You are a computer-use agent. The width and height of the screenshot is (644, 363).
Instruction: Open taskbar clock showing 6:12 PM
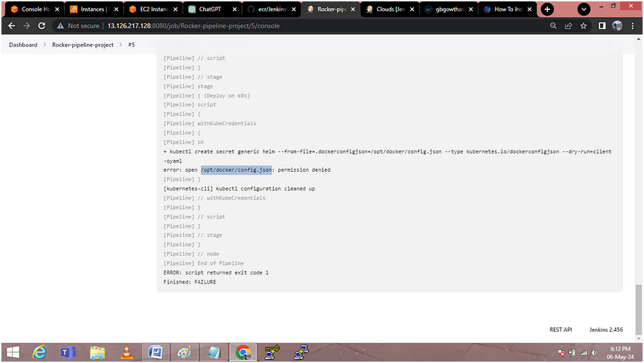(x=620, y=352)
